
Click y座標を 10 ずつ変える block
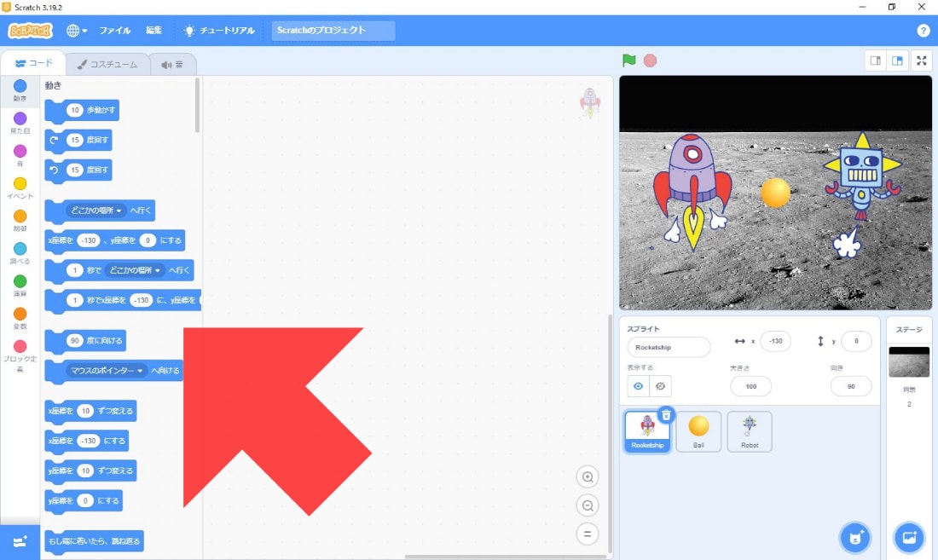(x=91, y=471)
